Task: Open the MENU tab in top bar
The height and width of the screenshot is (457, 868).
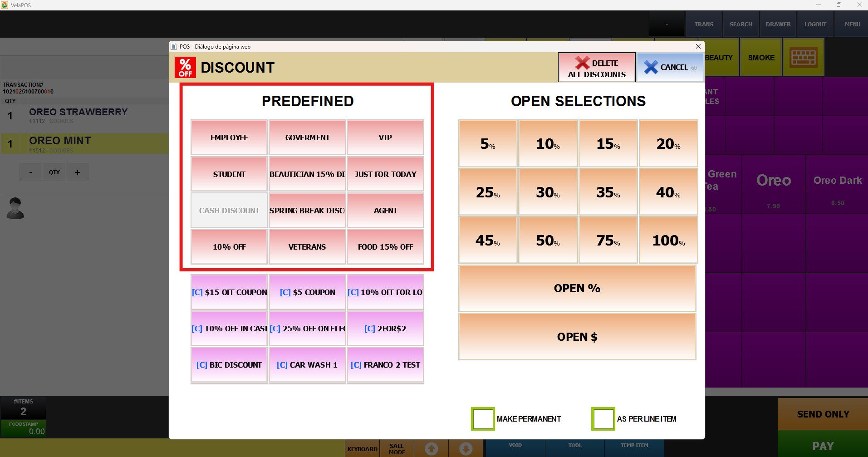Action: point(852,25)
